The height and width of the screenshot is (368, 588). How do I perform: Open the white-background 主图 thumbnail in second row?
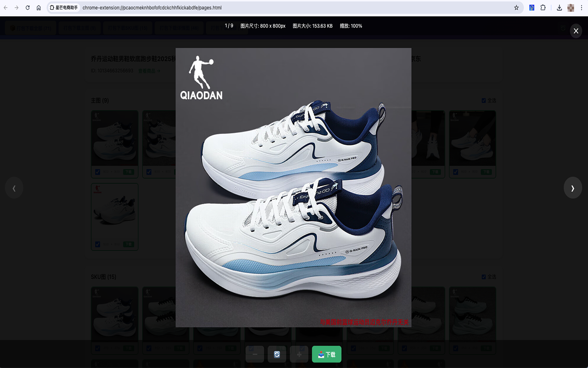(x=115, y=211)
